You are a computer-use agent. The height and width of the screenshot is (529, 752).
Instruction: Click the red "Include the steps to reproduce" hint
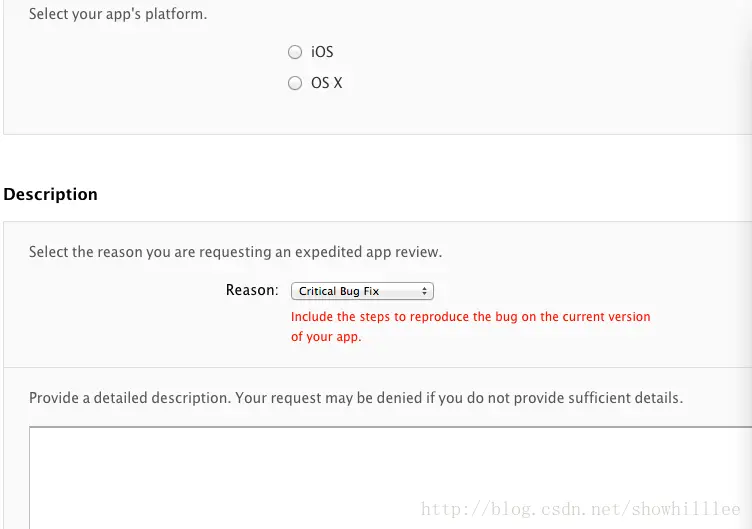[x=470, y=317]
